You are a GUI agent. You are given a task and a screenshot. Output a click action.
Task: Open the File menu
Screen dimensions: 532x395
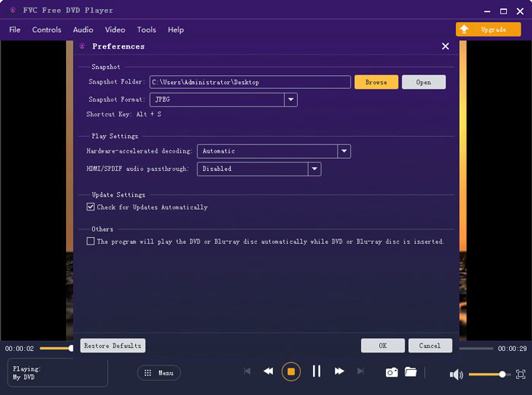click(x=14, y=30)
